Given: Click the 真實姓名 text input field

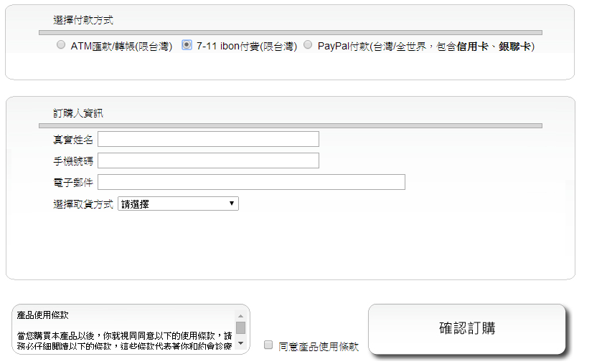Looking at the screenshot, I should pos(208,139).
